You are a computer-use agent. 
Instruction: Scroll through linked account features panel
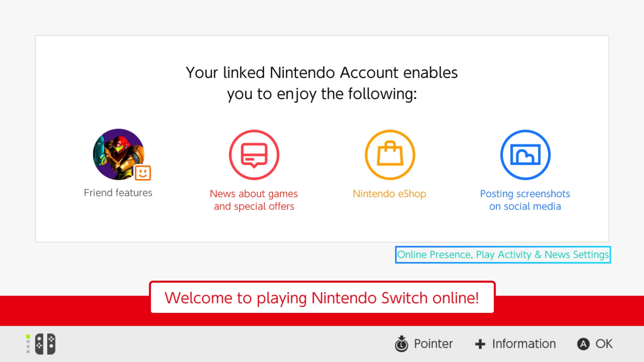322,139
